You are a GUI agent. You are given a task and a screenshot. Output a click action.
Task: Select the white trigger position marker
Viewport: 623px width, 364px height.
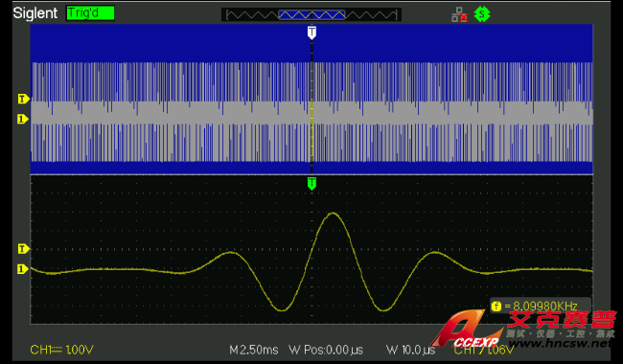pos(311,33)
